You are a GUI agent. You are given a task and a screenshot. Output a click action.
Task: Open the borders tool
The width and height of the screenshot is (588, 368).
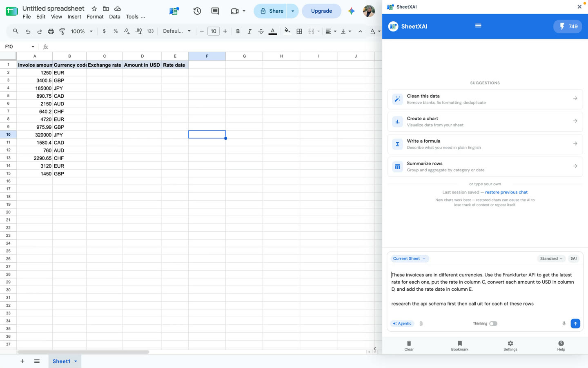[x=299, y=31]
